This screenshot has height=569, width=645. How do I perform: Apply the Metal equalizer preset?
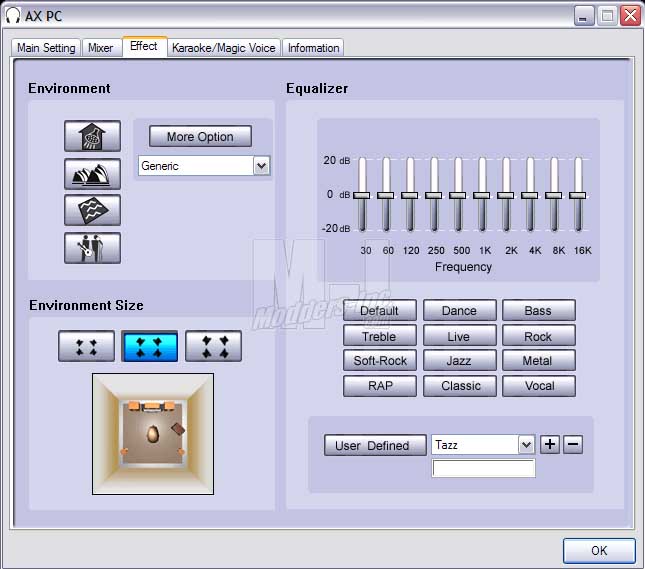pyautogui.click(x=538, y=360)
